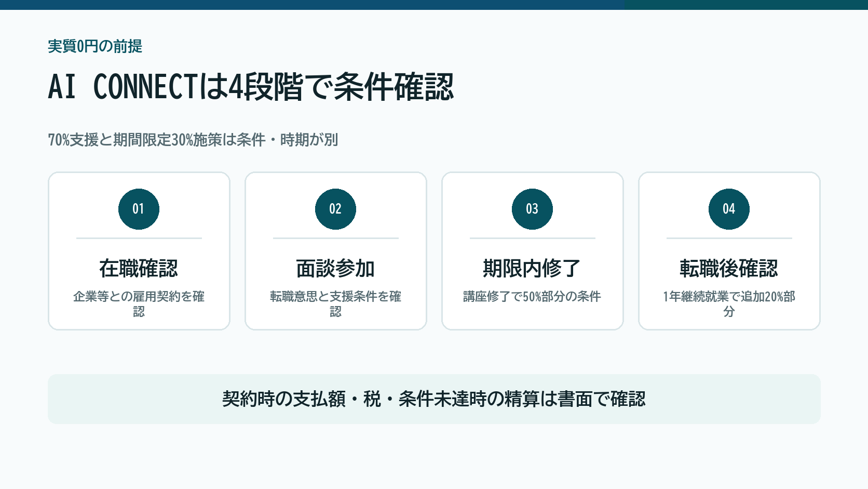Click the '在職確認' card heading
868x489 pixels.
[x=139, y=269]
